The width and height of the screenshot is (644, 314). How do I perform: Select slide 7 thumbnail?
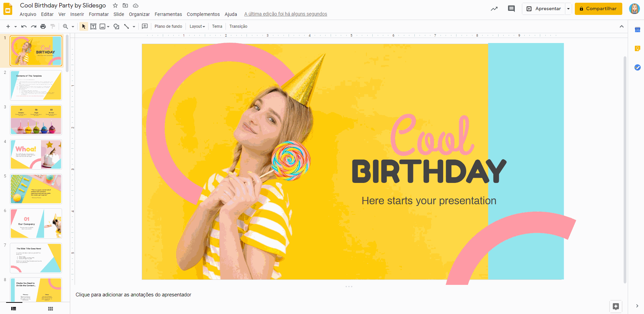pyautogui.click(x=36, y=258)
